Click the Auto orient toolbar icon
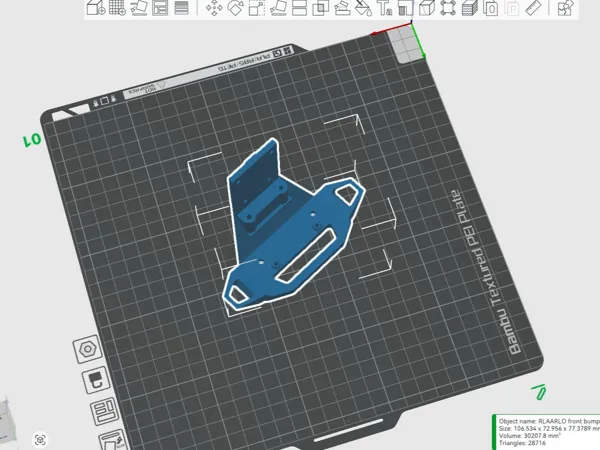This screenshot has height=450, width=600. click(139, 7)
